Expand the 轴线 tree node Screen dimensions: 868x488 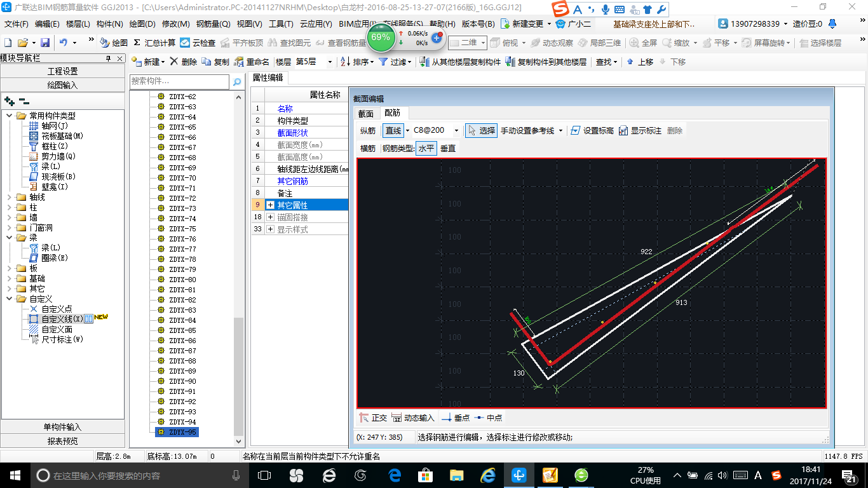point(10,197)
